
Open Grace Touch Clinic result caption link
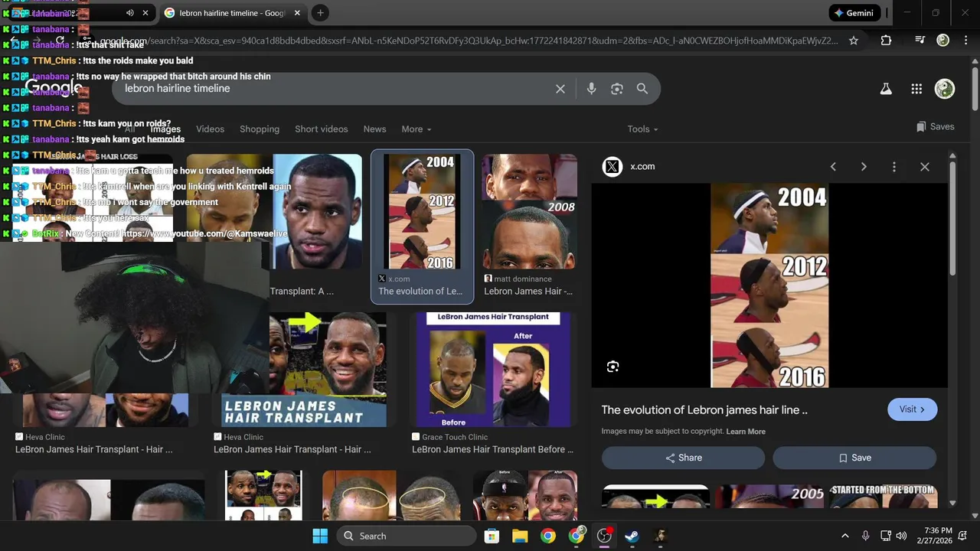click(493, 449)
